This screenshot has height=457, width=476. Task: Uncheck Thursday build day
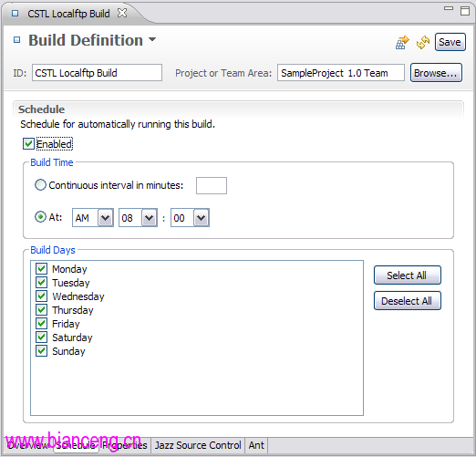41,309
